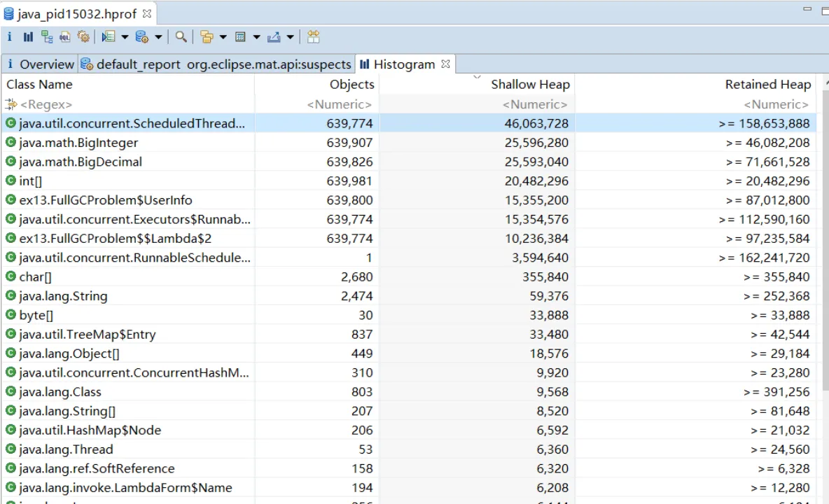Image resolution: width=829 pixels, height=504 pixels.
Task: Click Numeric filter field under Shallow Heap
Action: [x=477, y=104]
